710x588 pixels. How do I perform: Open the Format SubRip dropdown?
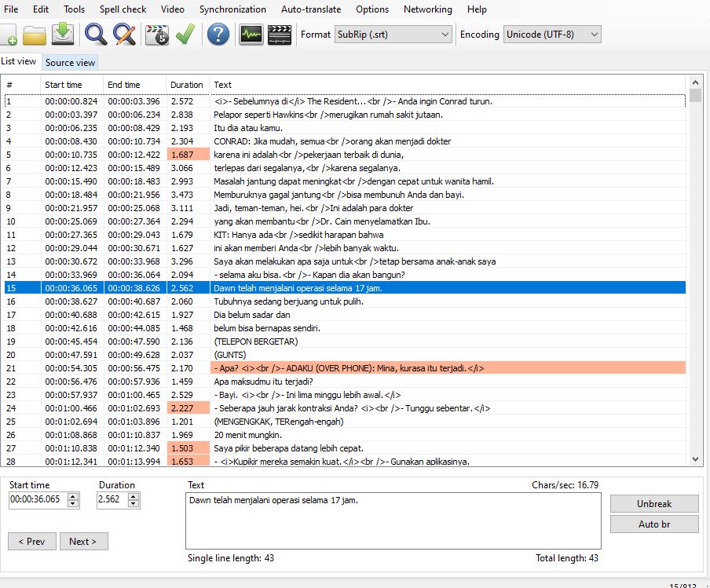(393, 35)
